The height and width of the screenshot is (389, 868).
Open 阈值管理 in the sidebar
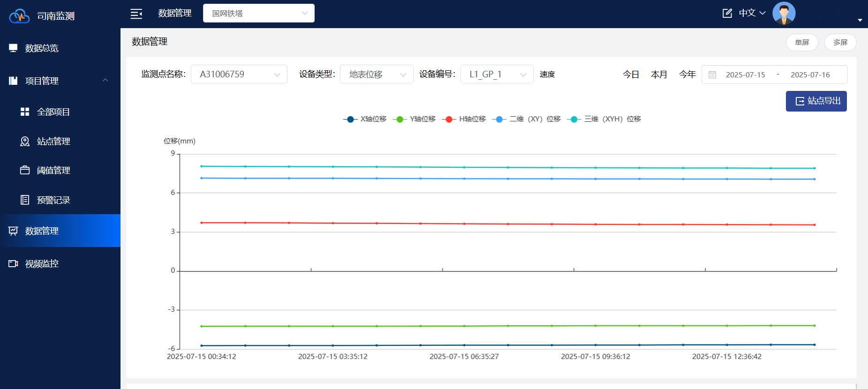click(x=53, y=171)
